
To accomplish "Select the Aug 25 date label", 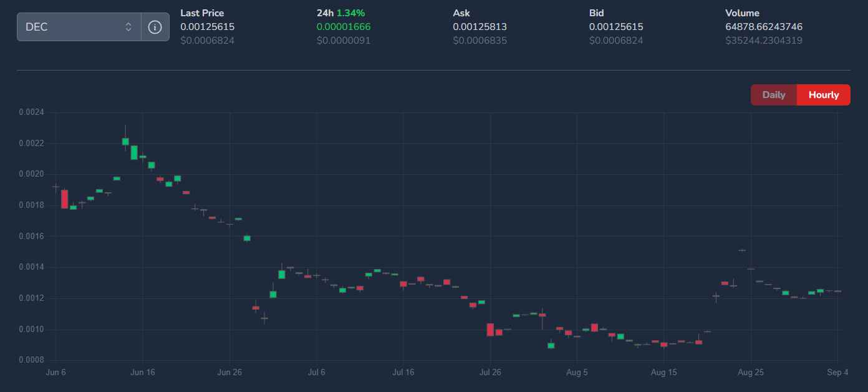I will [x=751, y=373].
